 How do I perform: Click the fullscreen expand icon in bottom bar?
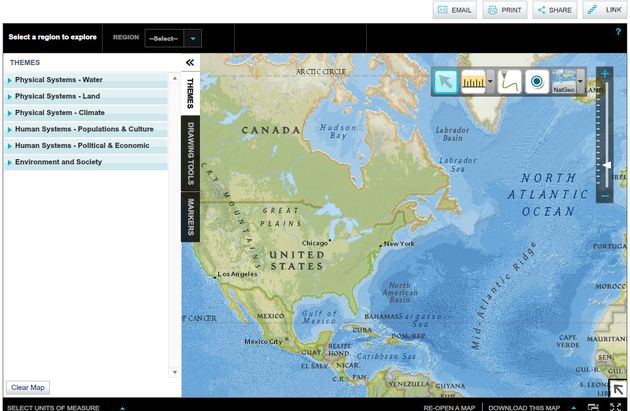(615, 407)
